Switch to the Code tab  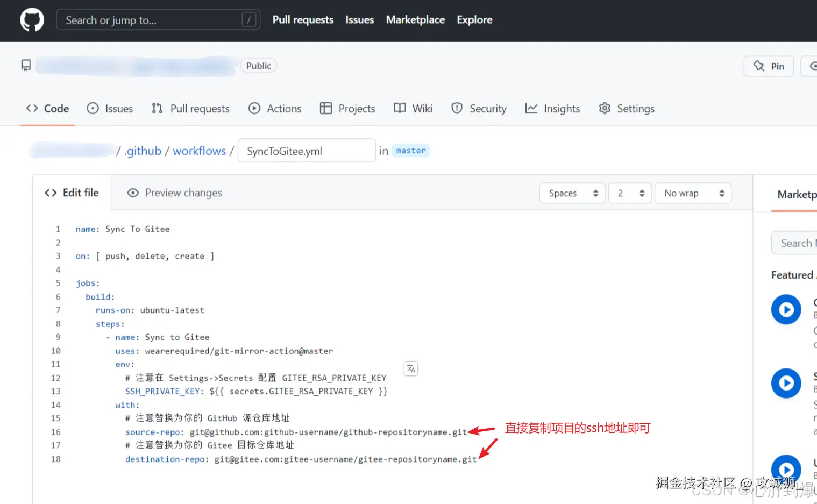click(x=47, y=109)
